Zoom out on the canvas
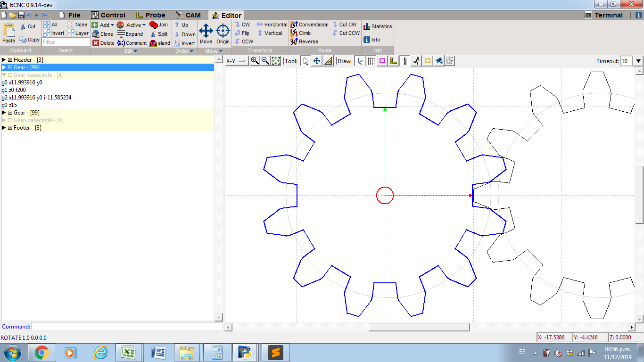 coord(265,61)
